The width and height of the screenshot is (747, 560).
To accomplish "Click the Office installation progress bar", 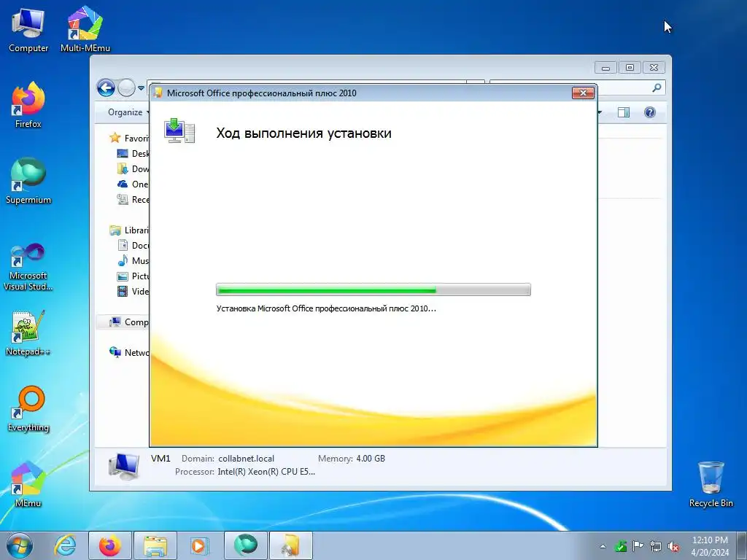I will (373, 289).
